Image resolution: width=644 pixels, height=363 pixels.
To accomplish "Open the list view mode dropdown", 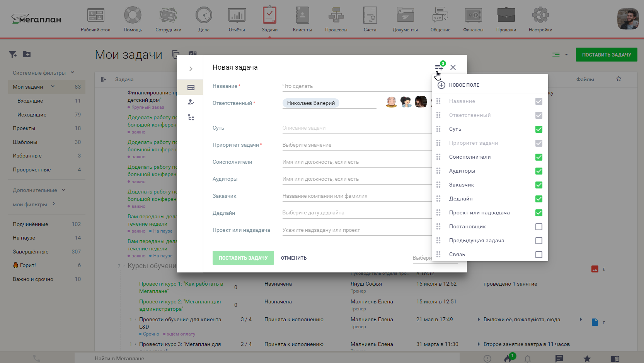I will [560, 55].
